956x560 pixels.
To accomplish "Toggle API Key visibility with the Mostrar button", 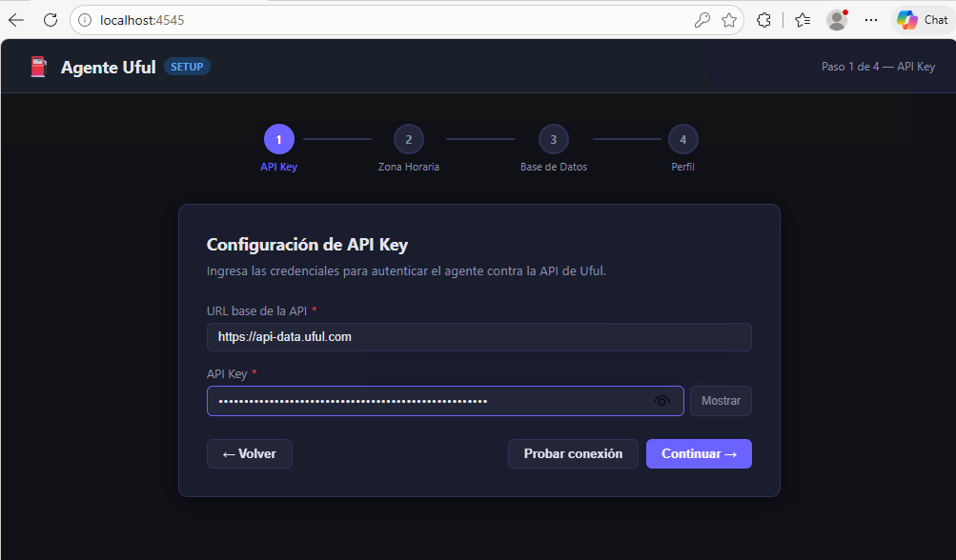I will (720, 400).
